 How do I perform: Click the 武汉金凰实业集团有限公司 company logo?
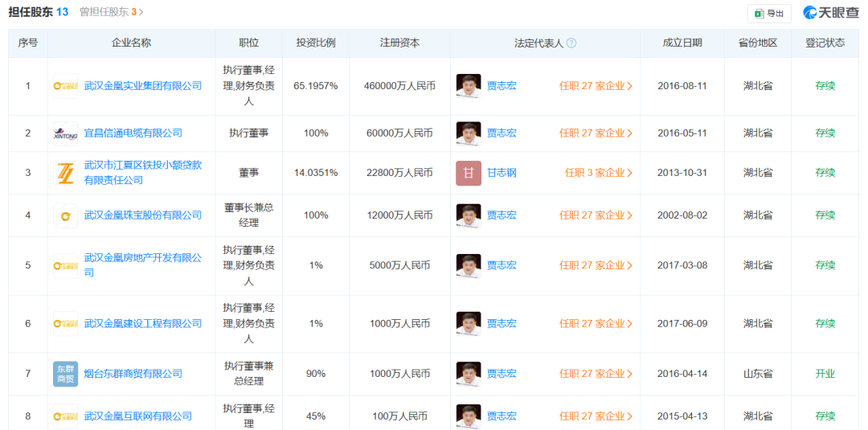point(65,86)
